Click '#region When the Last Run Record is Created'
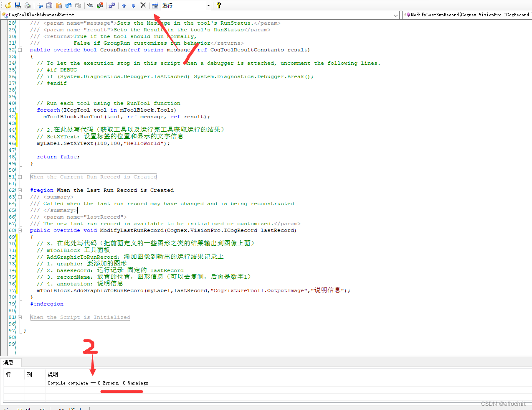The width and height of the screenshot is (532, 410). 102,190
